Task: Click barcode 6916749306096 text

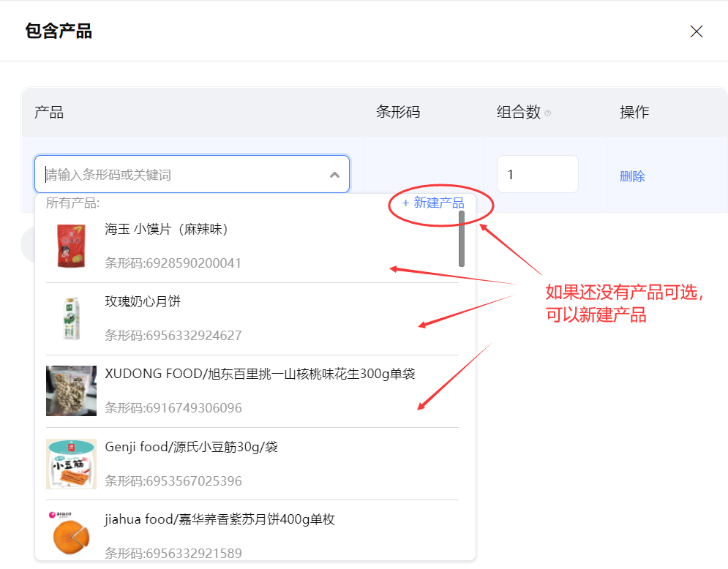Action: pyautogui.click(x=173, y=407)
